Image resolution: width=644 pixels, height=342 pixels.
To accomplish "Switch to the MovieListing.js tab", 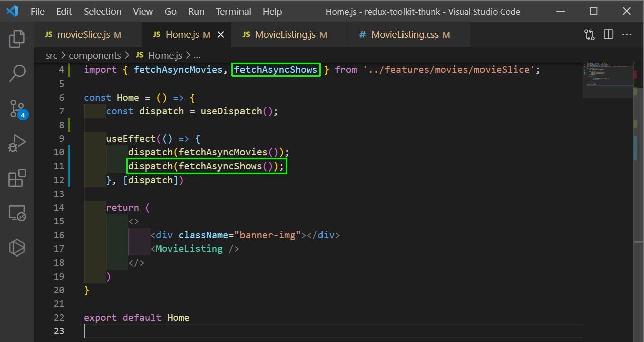I will point(289,35).
